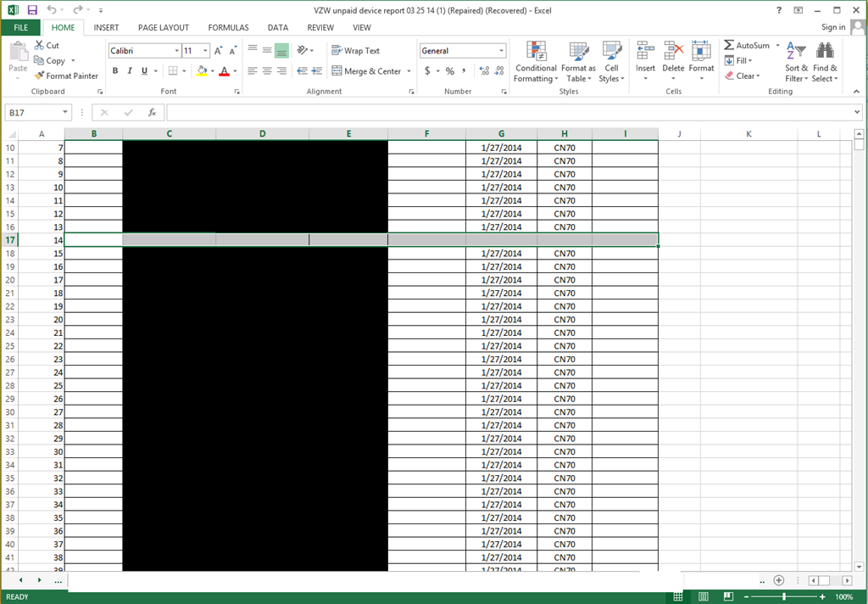Apply Percent Style format

click(450, 71)
